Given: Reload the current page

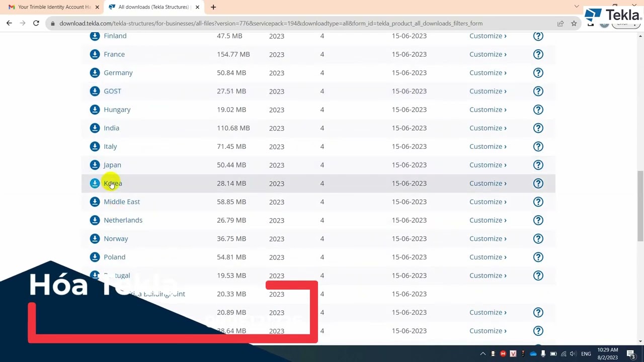Looking at the screenshot, I should [36, 23].
